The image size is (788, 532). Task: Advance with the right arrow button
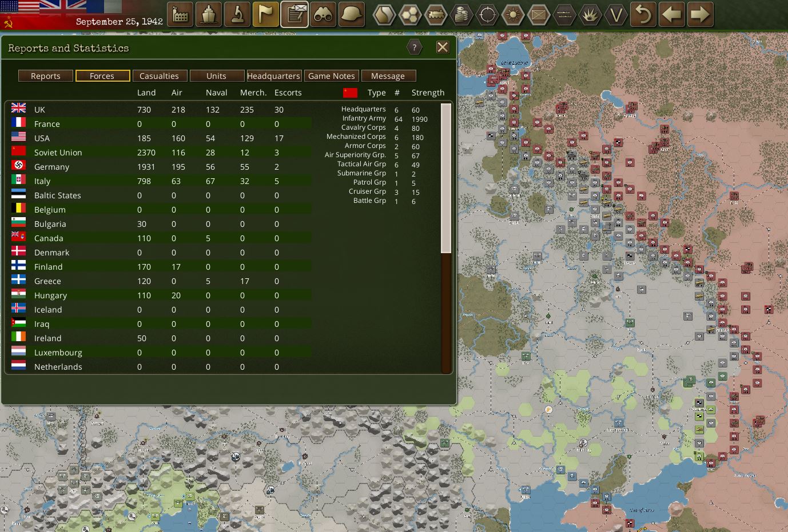coord(701,14)
